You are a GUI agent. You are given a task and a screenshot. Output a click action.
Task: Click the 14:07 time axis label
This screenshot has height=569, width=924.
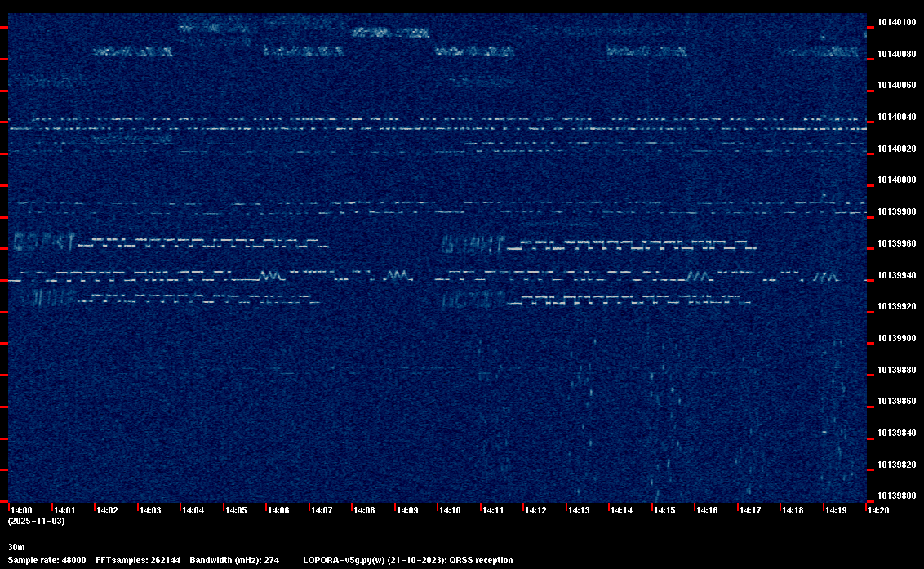(x=322, y=510)
